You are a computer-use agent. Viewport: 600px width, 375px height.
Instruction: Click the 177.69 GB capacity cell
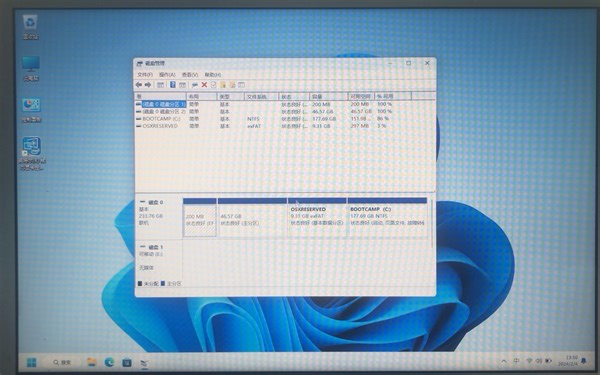coord(324,119)
